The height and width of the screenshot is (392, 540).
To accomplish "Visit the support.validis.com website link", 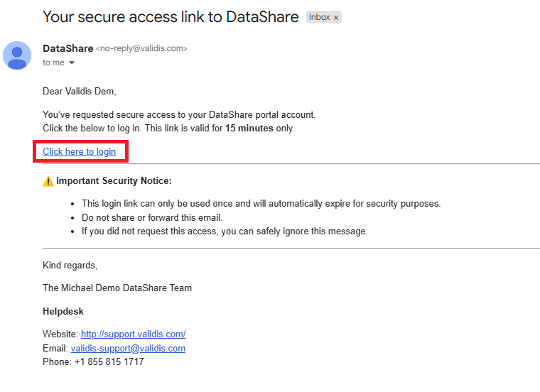I will click(134, 334).
